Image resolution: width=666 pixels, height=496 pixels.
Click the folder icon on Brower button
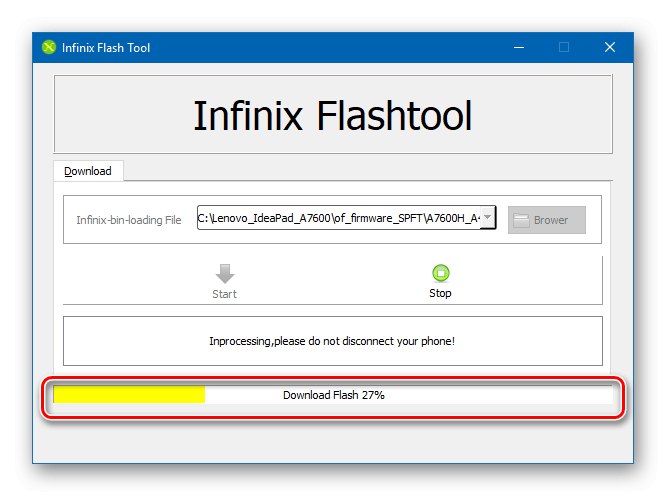(521, 220)
